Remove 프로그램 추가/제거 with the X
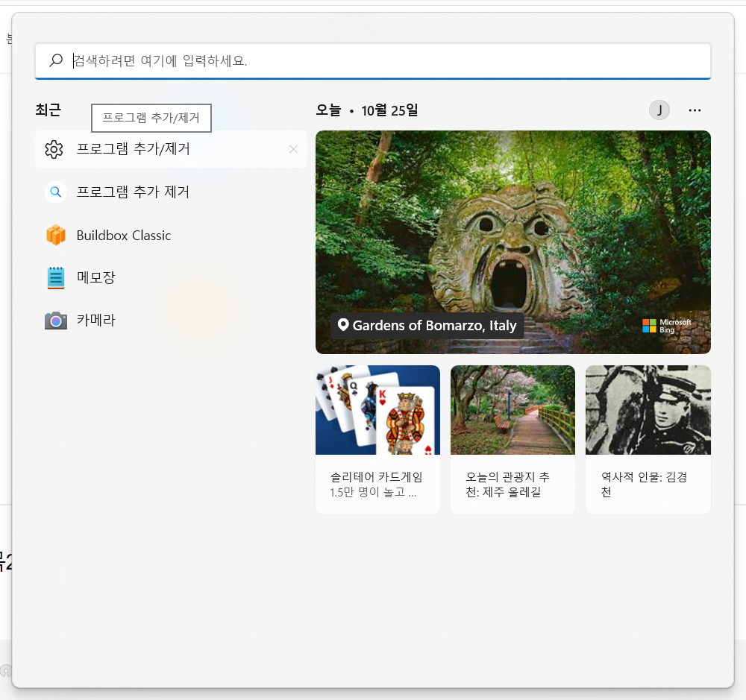Image resolution: width=746 pixels, height=700 pixels. (293, 149)
